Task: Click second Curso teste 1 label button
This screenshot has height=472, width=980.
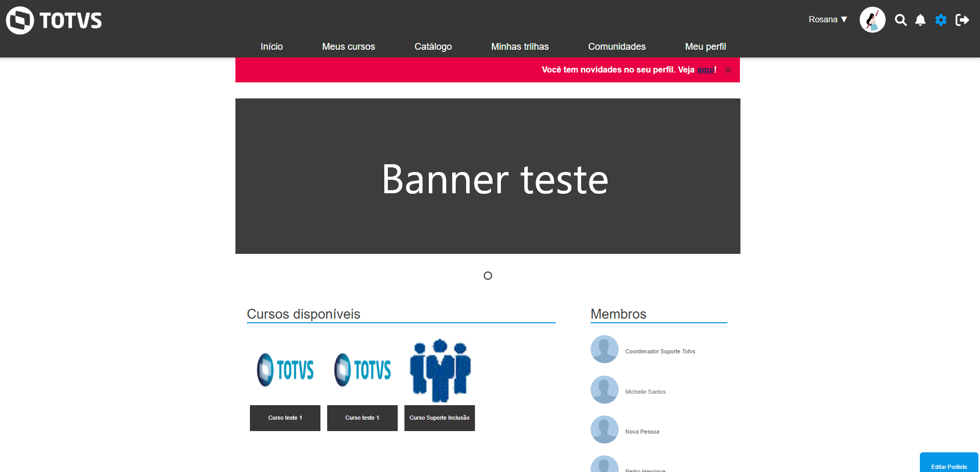Action: (x=362, y=418)
